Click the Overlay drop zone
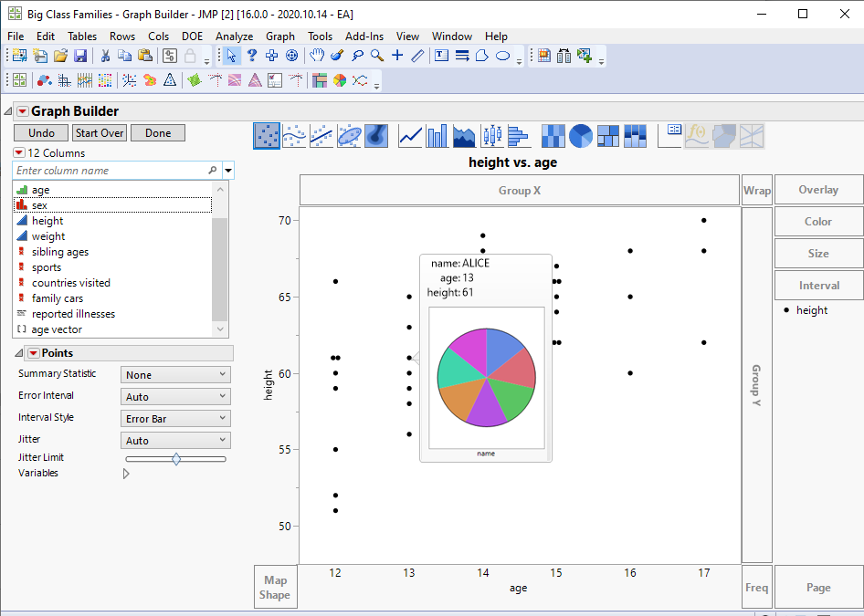The height and width of the screenshot is (616, 864). [x=819, y=190]
